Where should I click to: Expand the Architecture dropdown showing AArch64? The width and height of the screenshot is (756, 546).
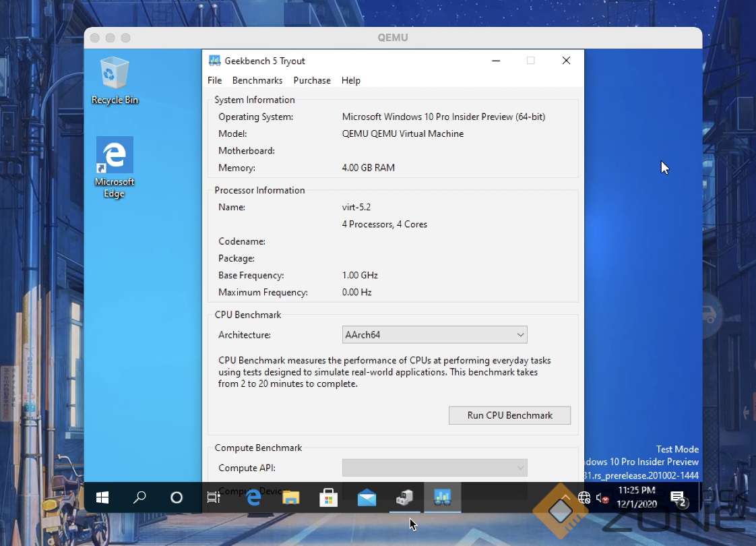coord(435,335)
